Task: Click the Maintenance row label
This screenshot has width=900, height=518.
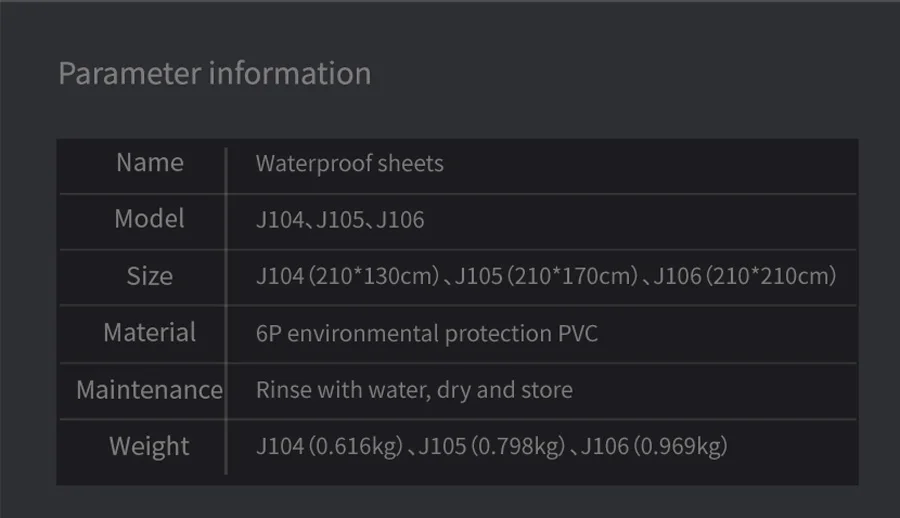Action: [149, 389]
